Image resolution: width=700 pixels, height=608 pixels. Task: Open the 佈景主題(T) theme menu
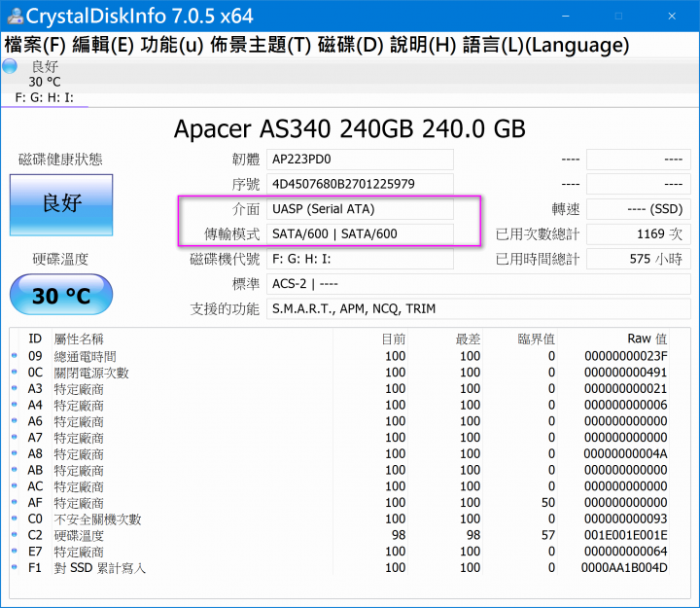point(261,45)
